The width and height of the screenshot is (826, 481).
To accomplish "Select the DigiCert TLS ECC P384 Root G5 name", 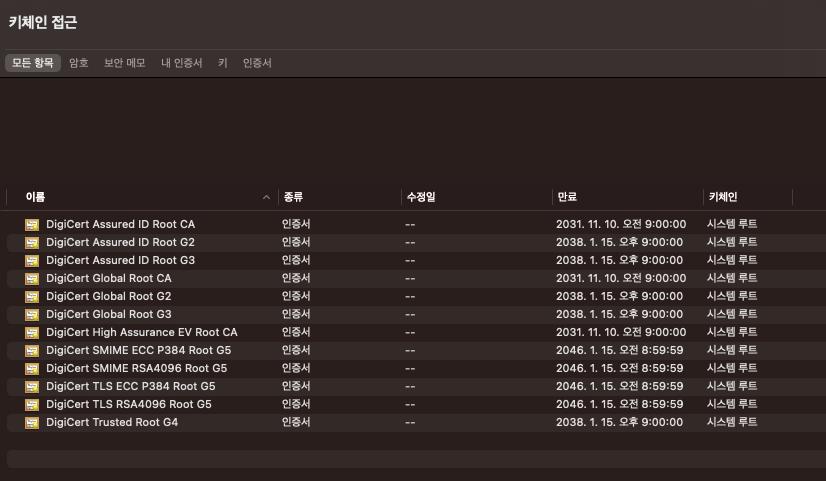I will tap(131, 386).
